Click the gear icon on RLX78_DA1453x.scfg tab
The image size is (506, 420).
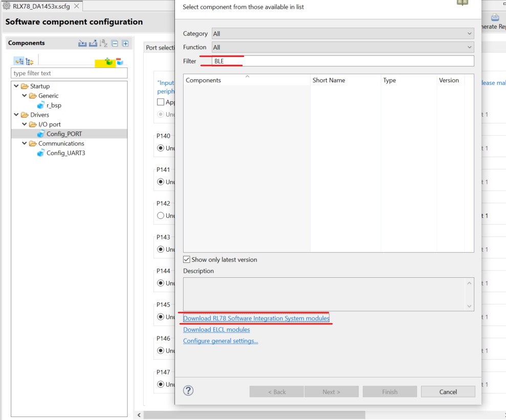[7, 6]
